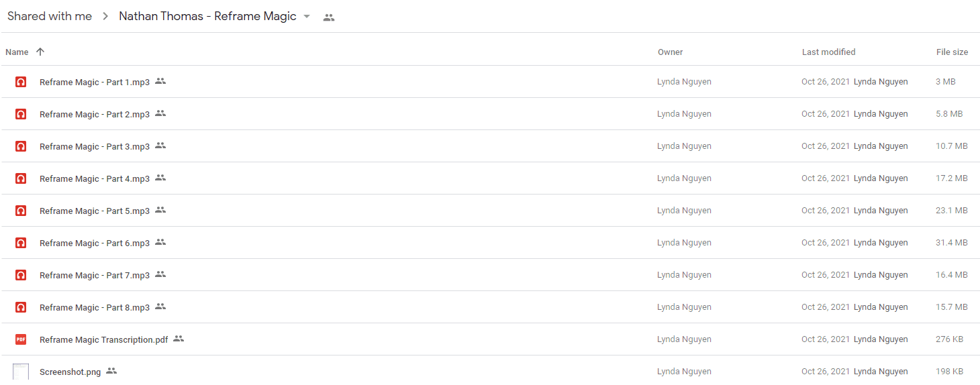Image resolution: width=980 pixels, height=385 pixels.
Task: Click shared-people icon beside Part 6.mp3
Action: (160, 242)
